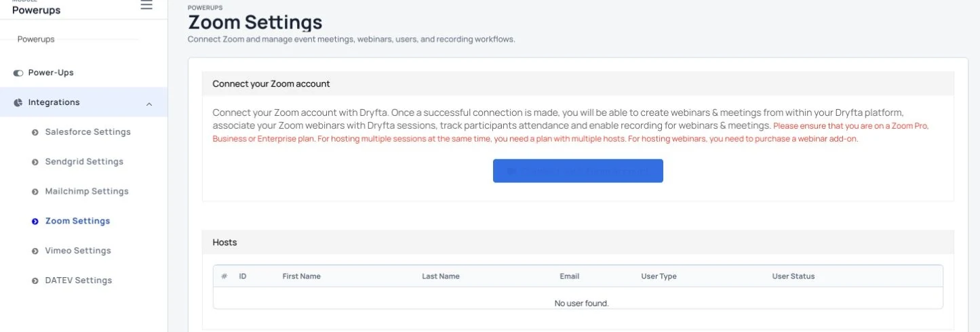Viewport: 980px width, 332px height.
Task: Open Sendgrid Settings
Action: tap(84, 162)
